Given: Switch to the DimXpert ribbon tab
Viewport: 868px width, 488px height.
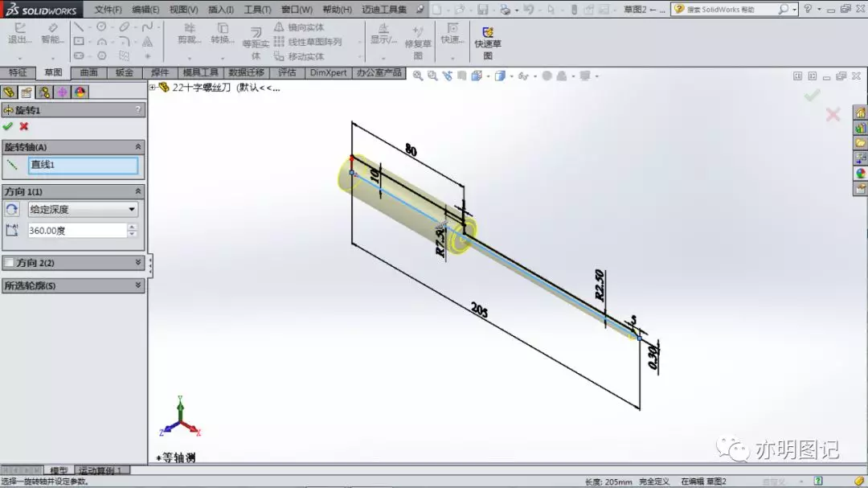Looking at the screenshot, I should [328, 72].
